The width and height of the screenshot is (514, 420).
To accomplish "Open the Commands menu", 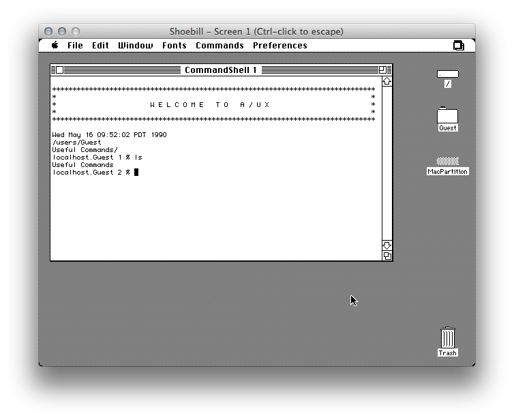I will (x=220, y=46).
